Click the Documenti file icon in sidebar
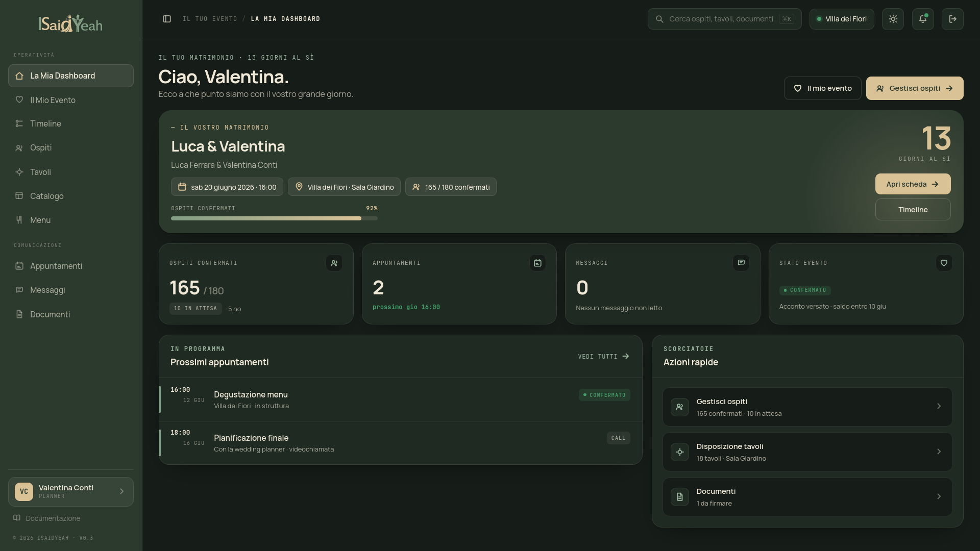 (19, 314)
